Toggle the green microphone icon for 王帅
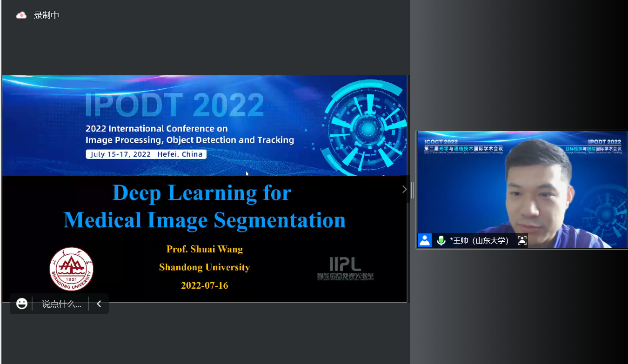 (x=441, y=240)
